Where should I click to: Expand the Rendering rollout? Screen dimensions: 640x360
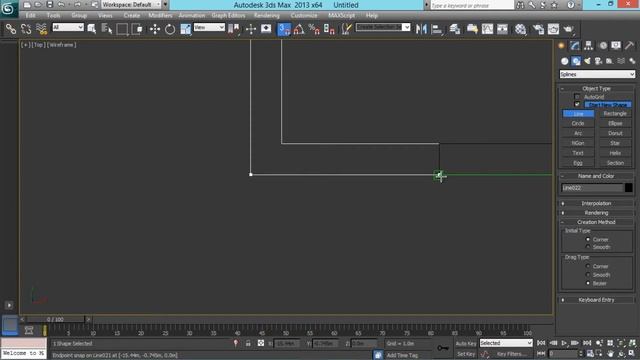(596, 213)
